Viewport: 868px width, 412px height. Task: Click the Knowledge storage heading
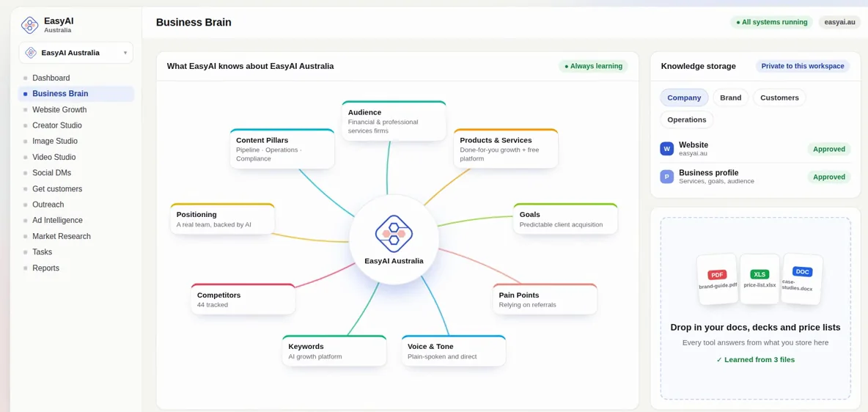(x=698, y=67)
